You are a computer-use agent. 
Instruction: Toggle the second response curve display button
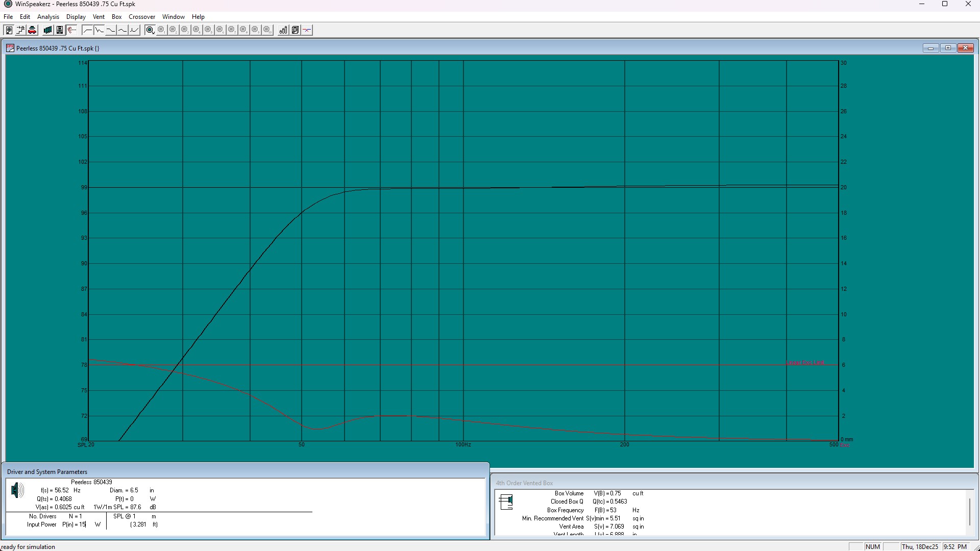[x=99, y=30]
